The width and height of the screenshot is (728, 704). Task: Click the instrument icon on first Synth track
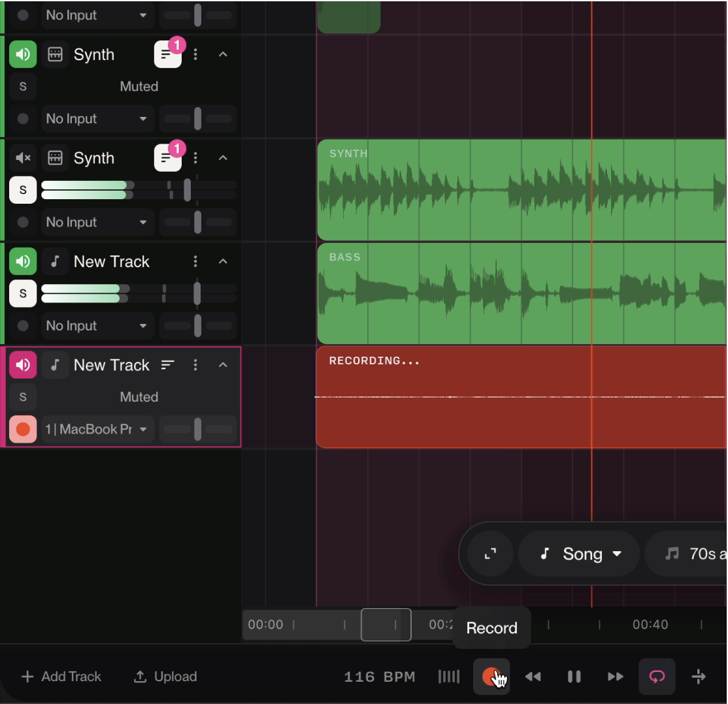tap(55, 55)
